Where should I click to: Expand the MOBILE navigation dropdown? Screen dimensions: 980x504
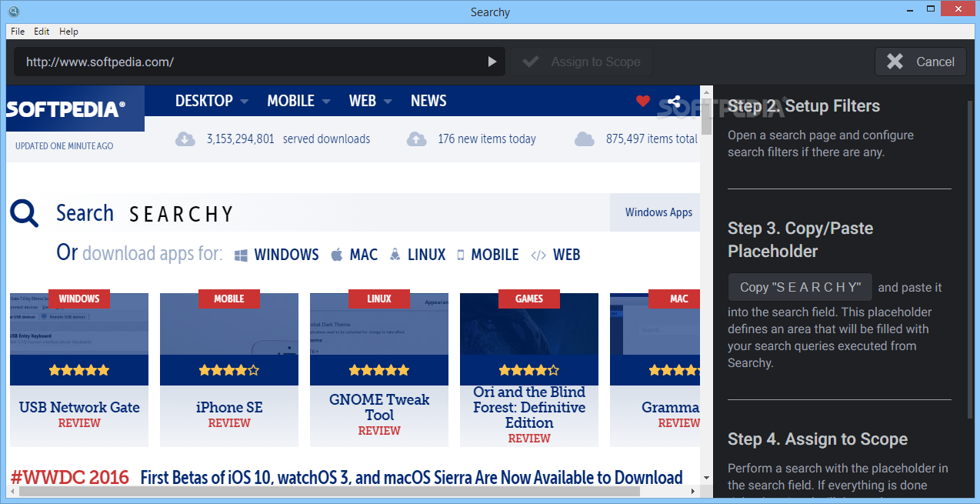click(298, 101)
